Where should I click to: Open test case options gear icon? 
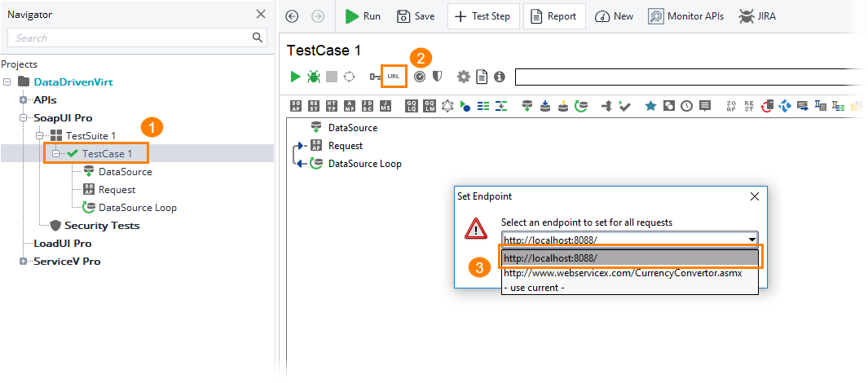(x=463, y=77)
